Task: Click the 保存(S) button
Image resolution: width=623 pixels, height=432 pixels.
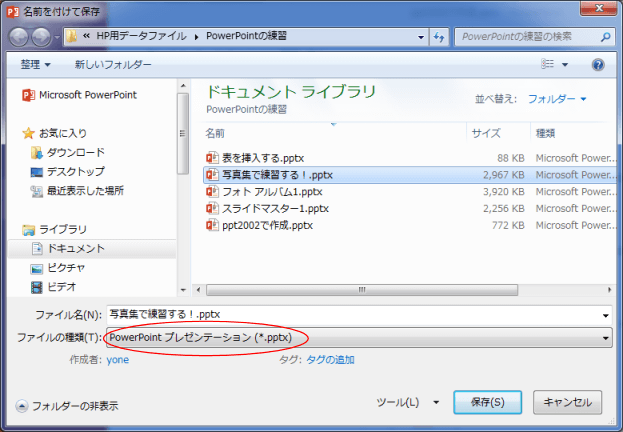Action: [x=488, y=402]
